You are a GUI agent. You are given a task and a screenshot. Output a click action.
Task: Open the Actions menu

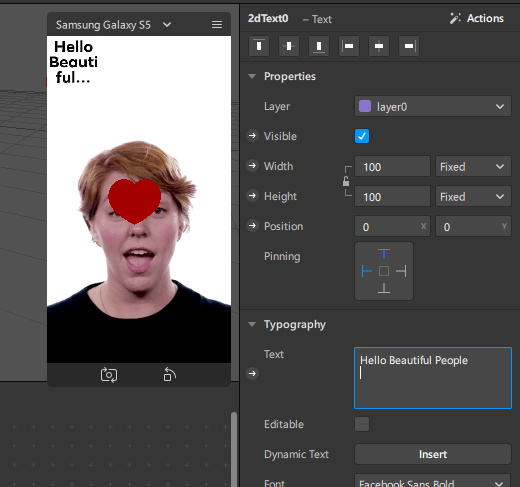[x=477, y=18]
